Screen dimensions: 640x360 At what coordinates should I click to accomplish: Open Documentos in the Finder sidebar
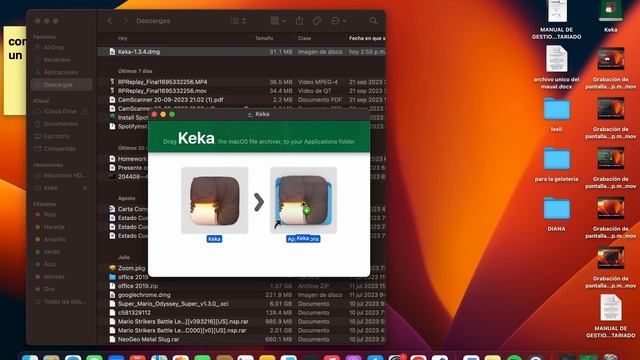coord(60,124)
